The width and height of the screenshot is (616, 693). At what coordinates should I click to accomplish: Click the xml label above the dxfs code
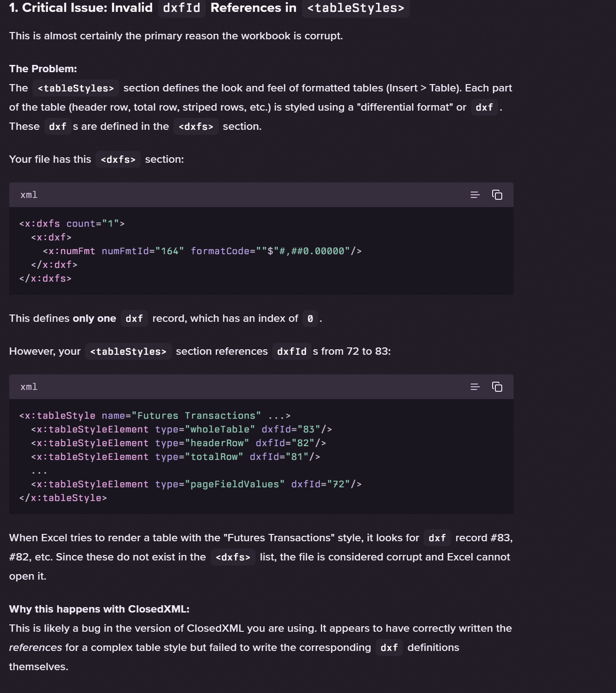click(x=29, y=195)
